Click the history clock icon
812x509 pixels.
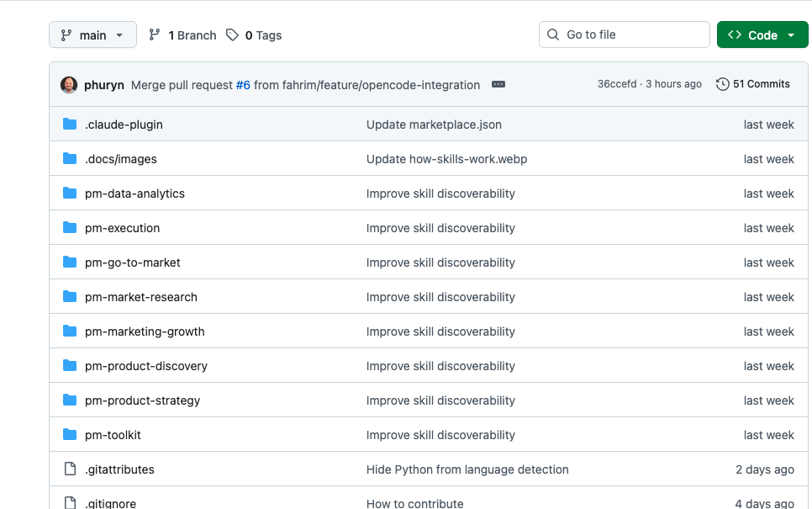tap(722, 84)
